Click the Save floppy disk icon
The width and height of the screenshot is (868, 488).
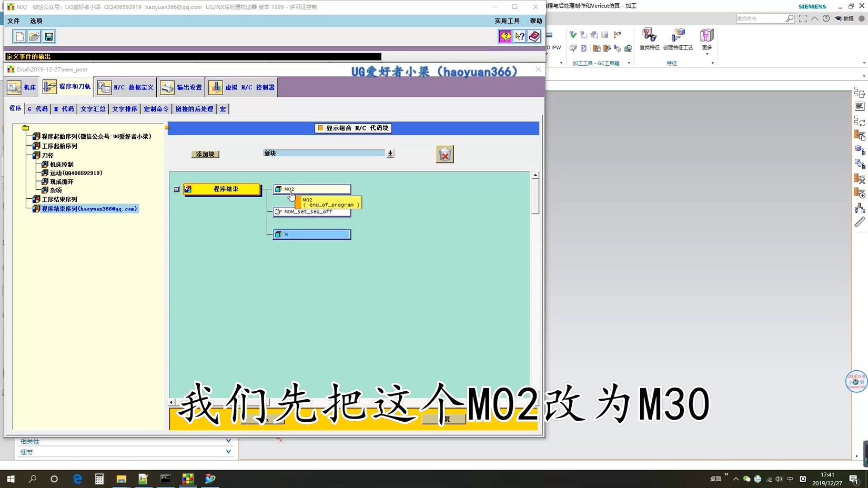49,36
